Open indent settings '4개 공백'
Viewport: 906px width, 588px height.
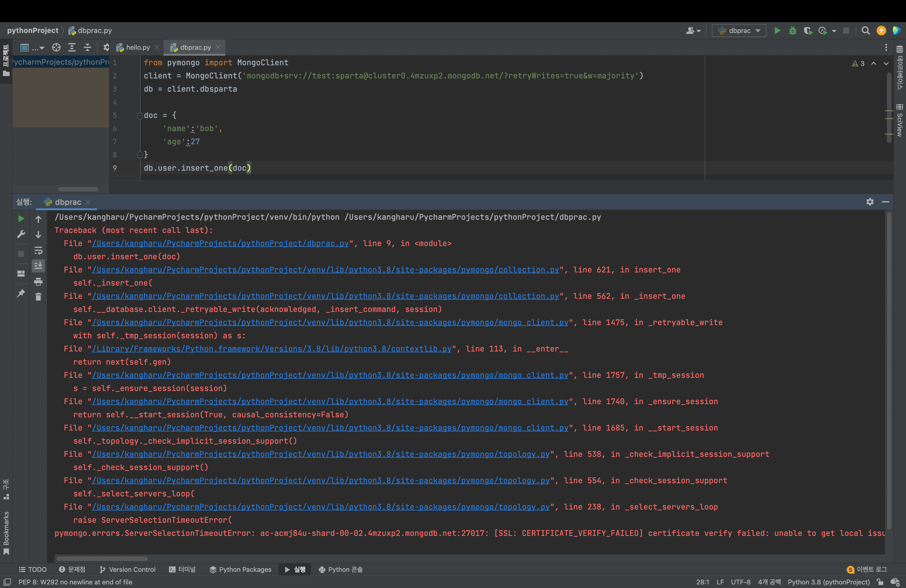coord(769,582)
